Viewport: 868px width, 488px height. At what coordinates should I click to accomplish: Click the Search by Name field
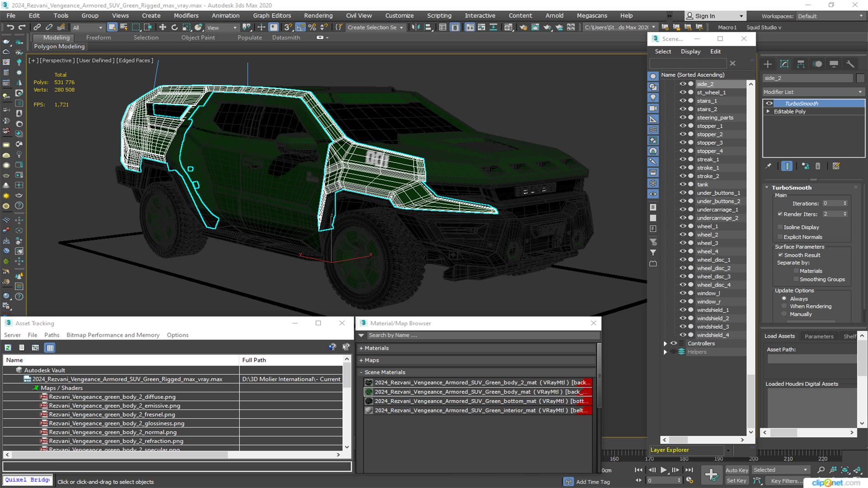click(482, 335)
